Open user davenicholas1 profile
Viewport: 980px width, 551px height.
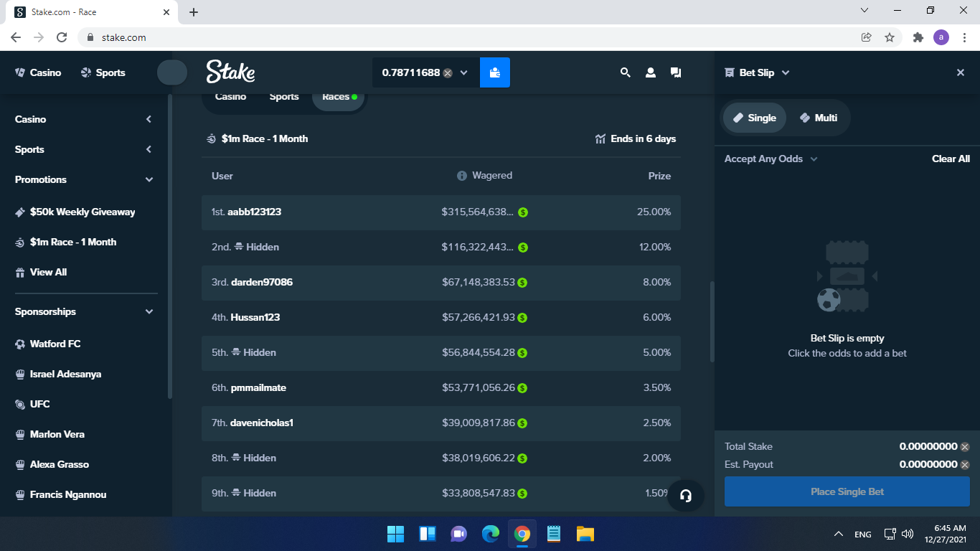(x=262, y=423)
